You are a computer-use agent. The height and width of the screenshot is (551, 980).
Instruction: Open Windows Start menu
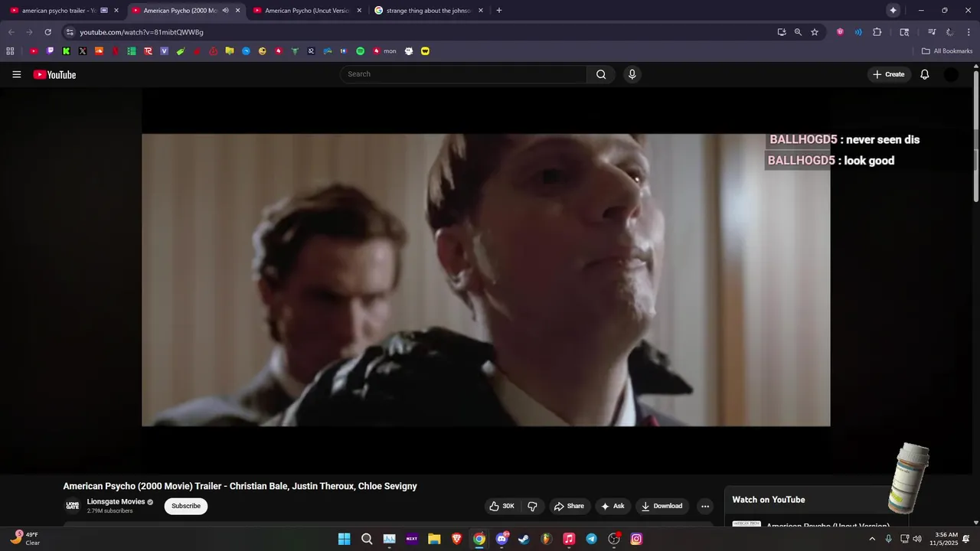(345, 539)
